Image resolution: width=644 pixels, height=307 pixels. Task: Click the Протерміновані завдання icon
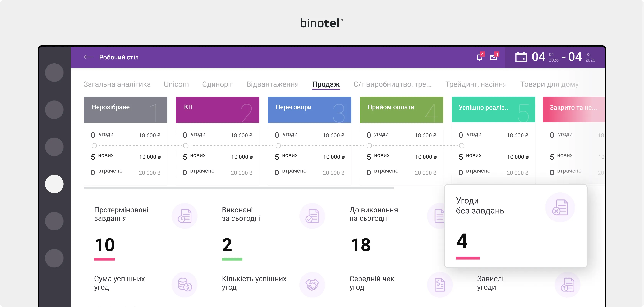pos(185,216)
